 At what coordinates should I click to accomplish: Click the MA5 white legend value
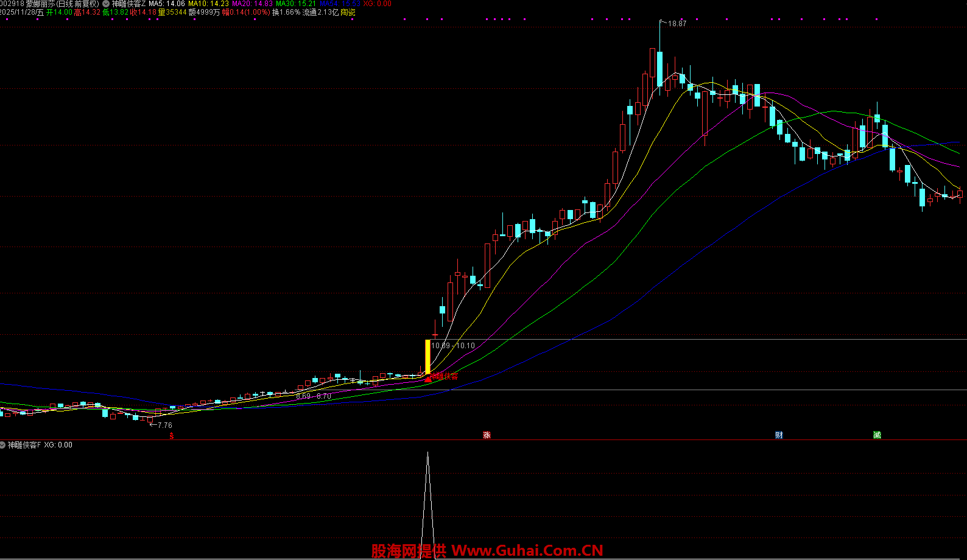[167, 4]
